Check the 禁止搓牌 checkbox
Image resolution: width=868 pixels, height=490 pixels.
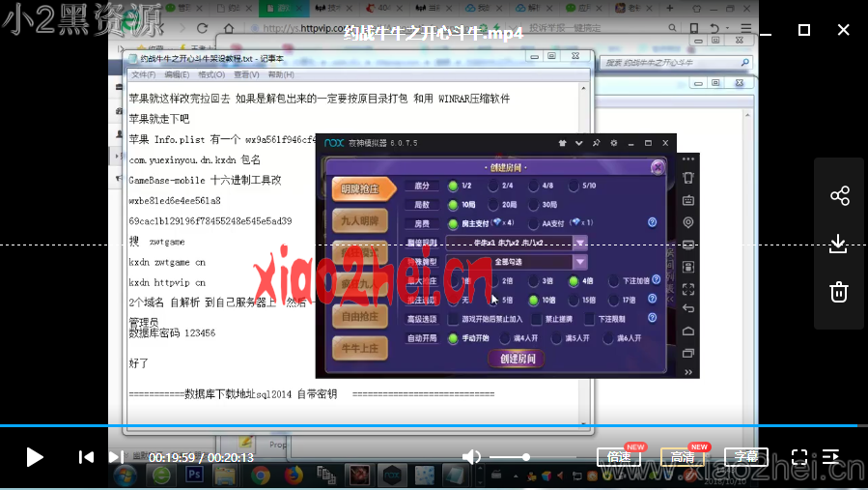537,319
